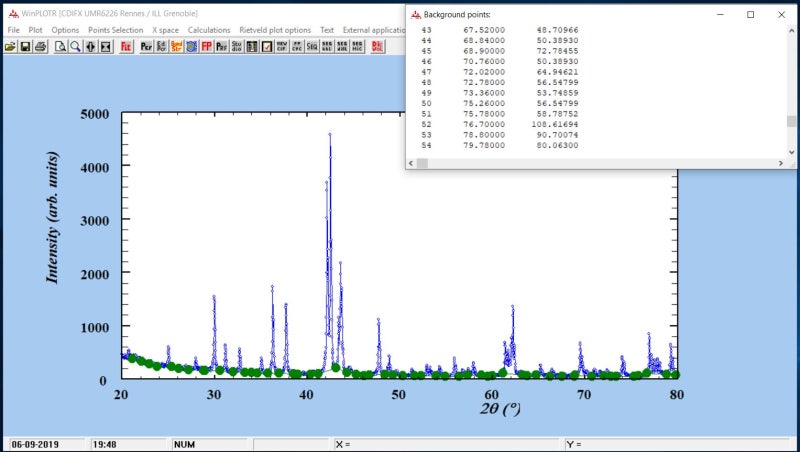The image size is (800, 452).
Task: Run FullProf via red FP icon
Action: pyautogui.click(x=207, y=46)
